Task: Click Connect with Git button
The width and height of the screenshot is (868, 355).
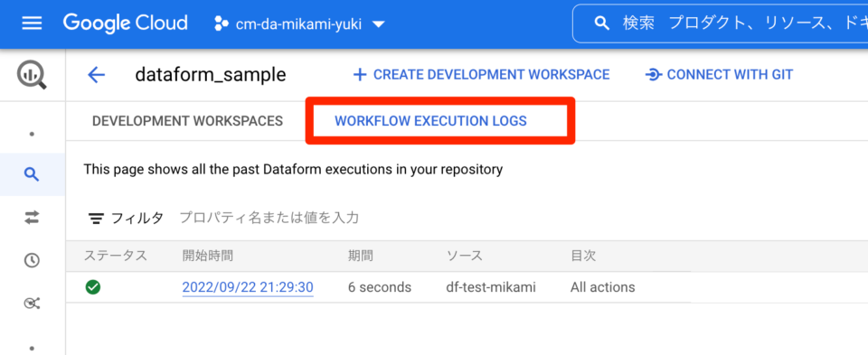Action: (719, 75)
